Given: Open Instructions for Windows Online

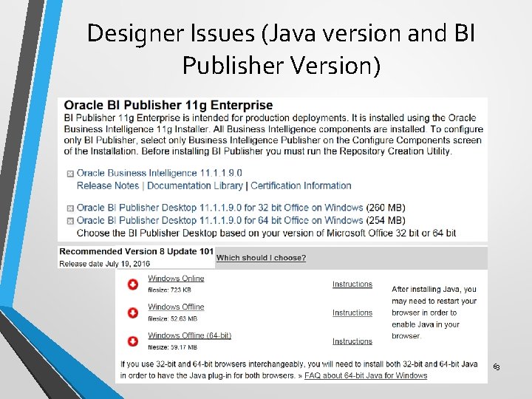Looking at the screenshot, I should [352, 284].
